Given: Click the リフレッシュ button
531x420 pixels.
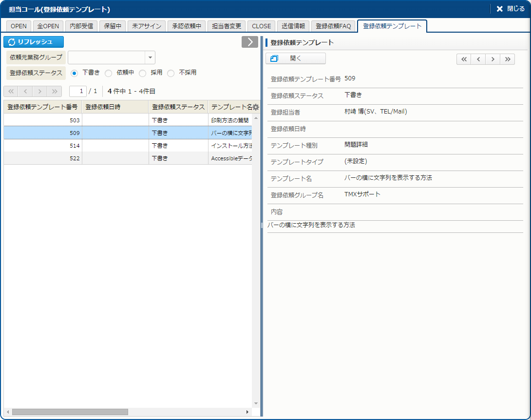Looking at the screenshot, I should (34, 42).
